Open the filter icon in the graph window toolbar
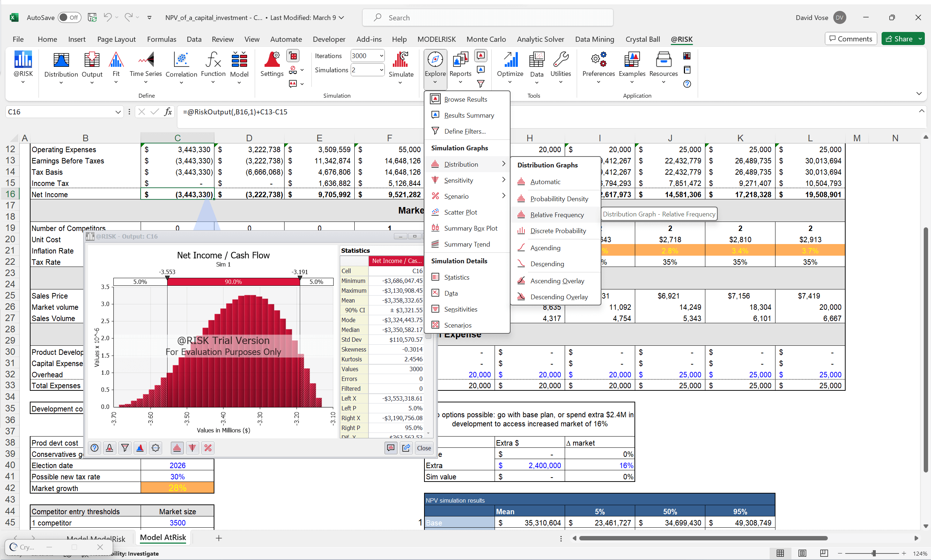Image resolution: width=931 pixels, height=560 pixels. click(125, 448)
